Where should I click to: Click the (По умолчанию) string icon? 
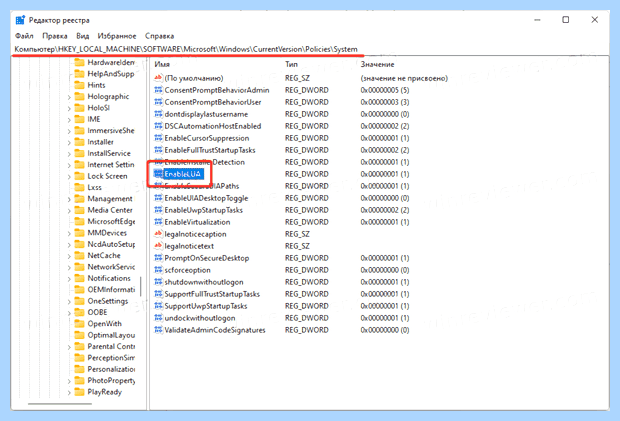(x=158, y=78)
